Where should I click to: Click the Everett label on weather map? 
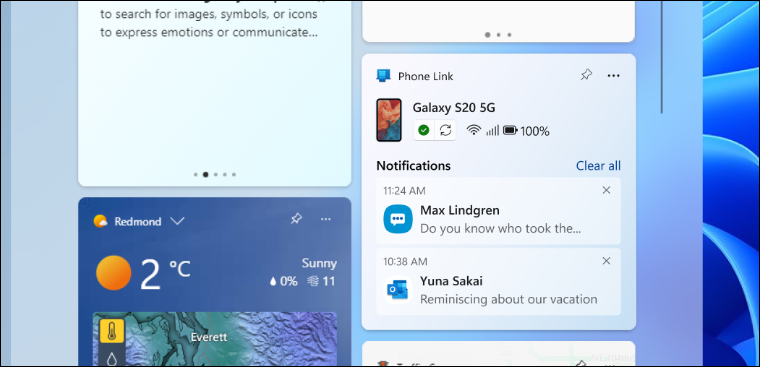click(x=208, y=337)
